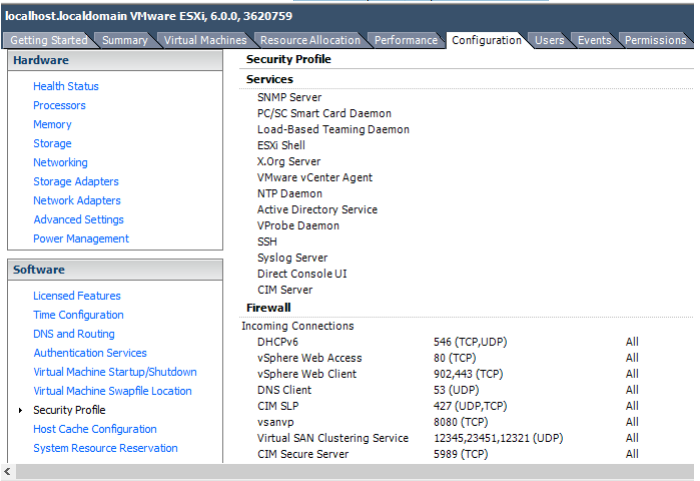Click the horizontal scrollbar track
The image size is (700, 481).
355,471
